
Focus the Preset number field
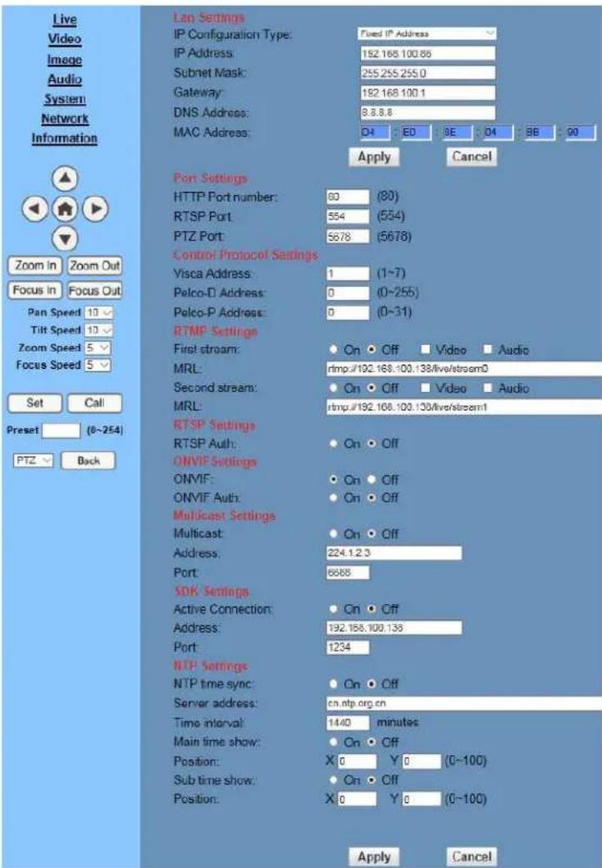click(x=62, y=430)
